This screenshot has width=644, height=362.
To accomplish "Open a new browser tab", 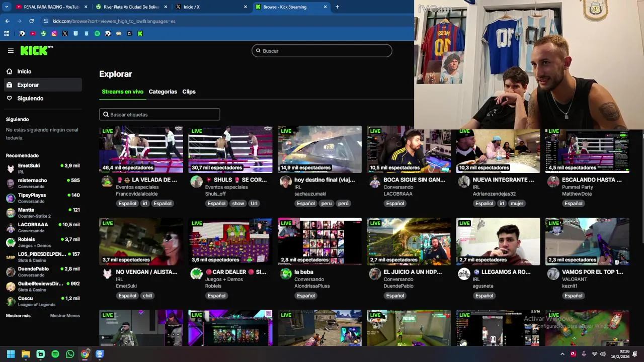I will [x=337, y=7].
